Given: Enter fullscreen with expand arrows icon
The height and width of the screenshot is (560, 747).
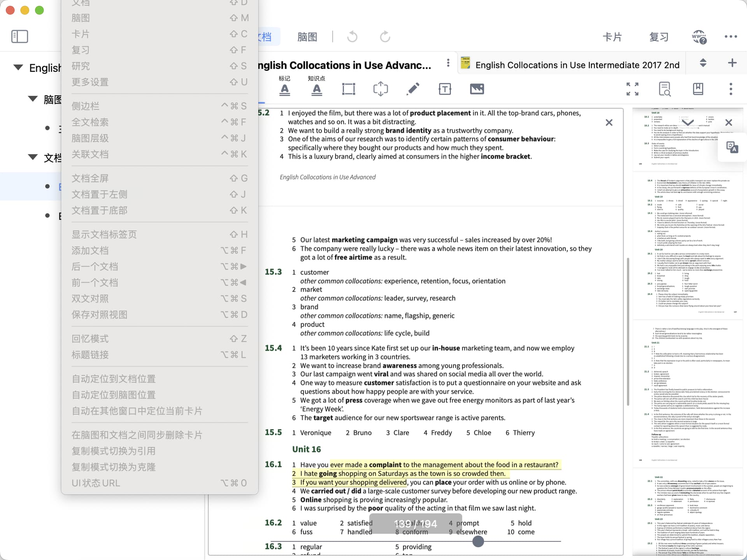Looking at the screenshot, I should (x=632, y=89).
